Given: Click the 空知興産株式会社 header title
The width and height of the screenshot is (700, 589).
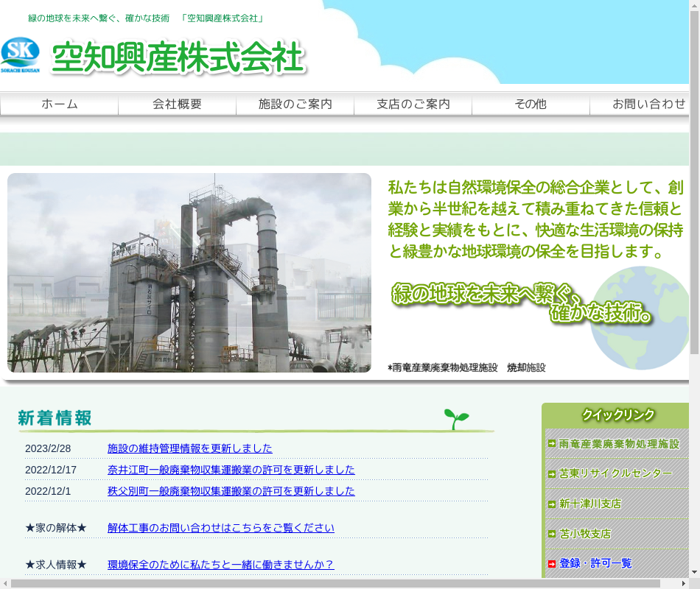Looking at the screenshot, I should point(178,57).
